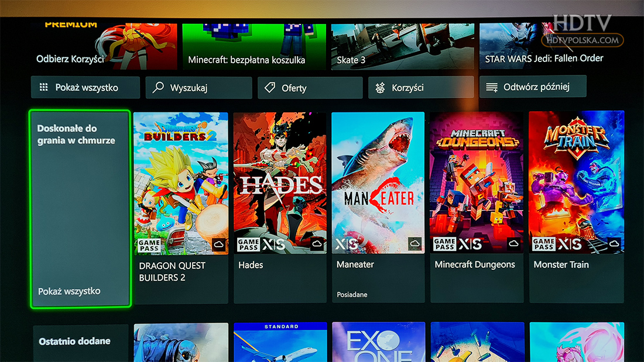The image size is (644, 362).
Task: Click the Game Pass badge on Hades
Action: point(248,244)
